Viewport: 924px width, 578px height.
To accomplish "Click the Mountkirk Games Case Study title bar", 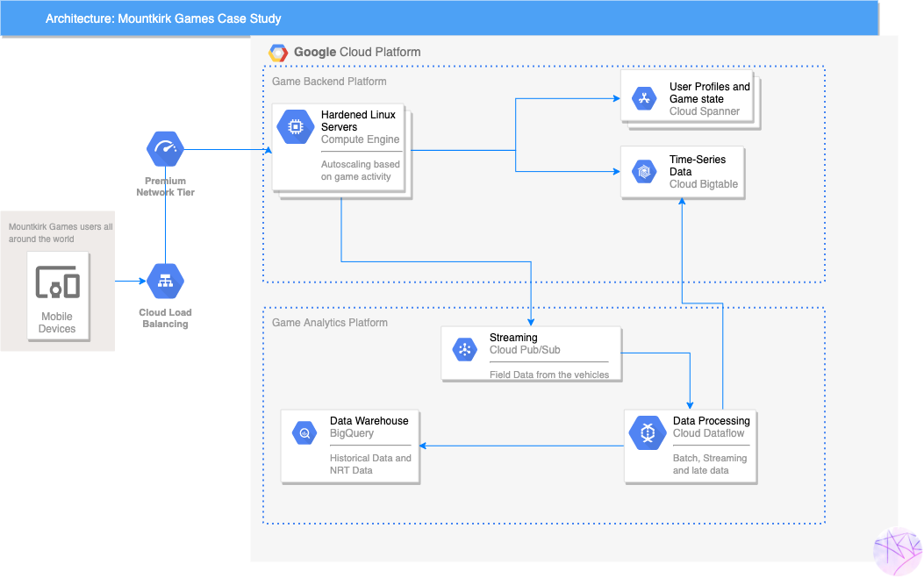I will coord(163,18).
